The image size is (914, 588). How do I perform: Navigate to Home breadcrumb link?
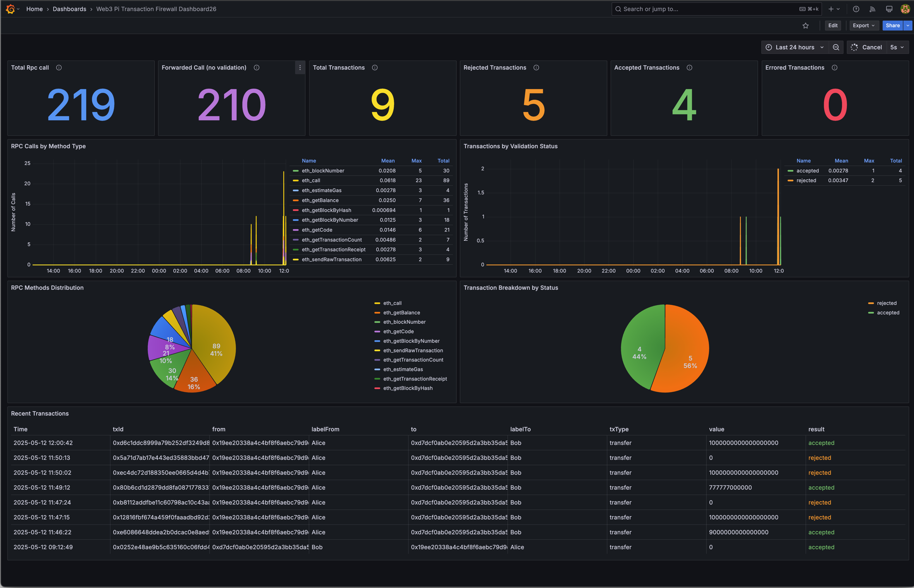tap(34, 9)
